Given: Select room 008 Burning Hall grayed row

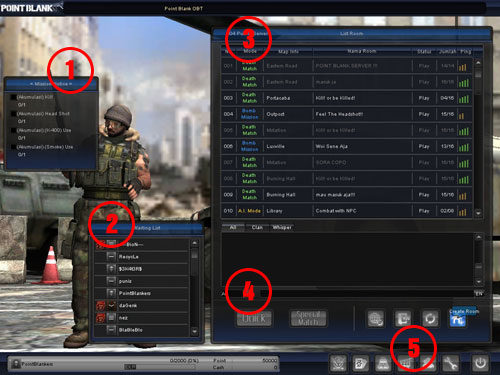Looking at the screenshot, I should [x=347, y=179].
